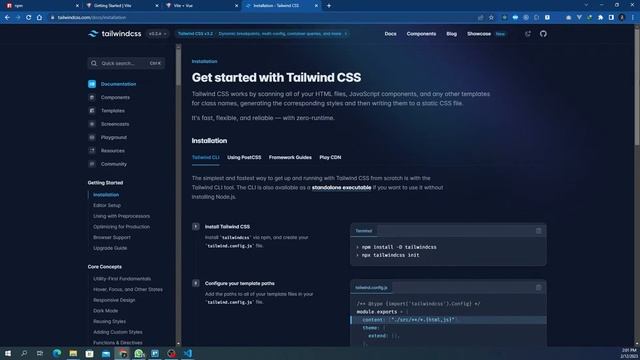
Task: Open Using with Preprocessors sidebar link
Action: [x=122, y=216]
